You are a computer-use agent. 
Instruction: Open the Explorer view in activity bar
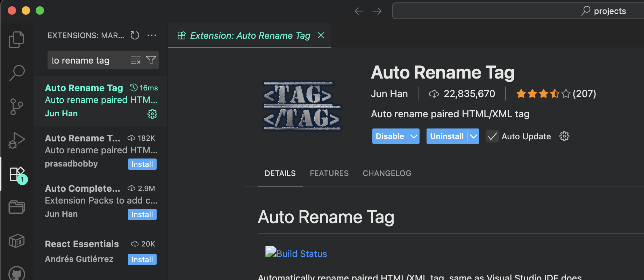[x=16, y=39]
